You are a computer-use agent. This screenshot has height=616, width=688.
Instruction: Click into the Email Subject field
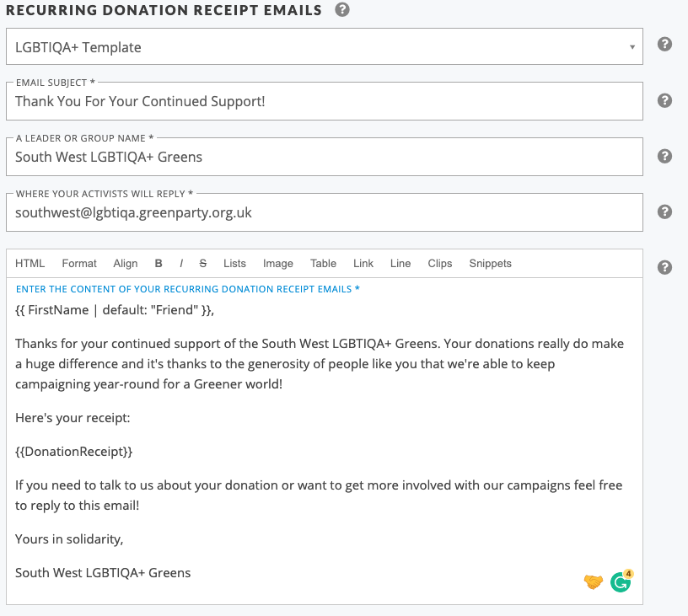(x=325, y=101)
